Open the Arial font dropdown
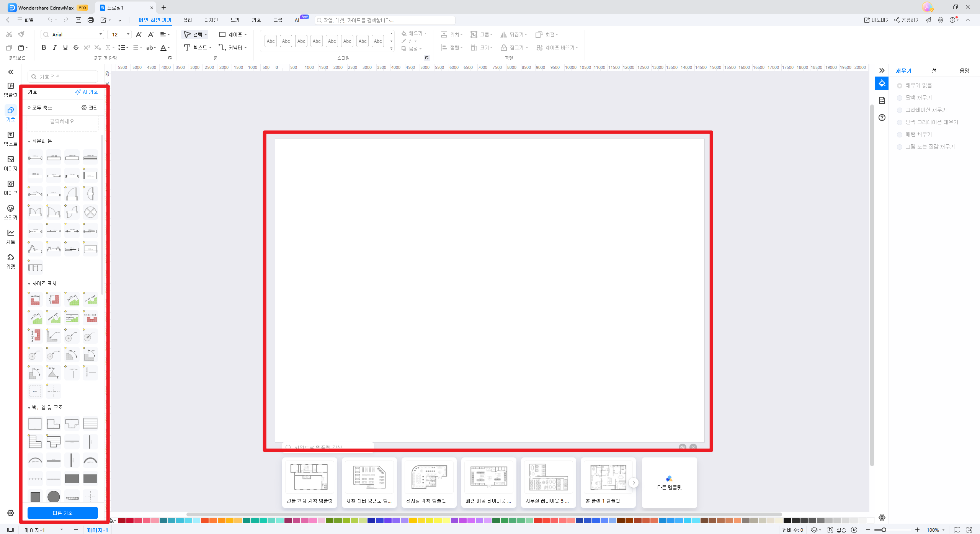Screen dimensions: 980x534 click(x=100, y=34)
